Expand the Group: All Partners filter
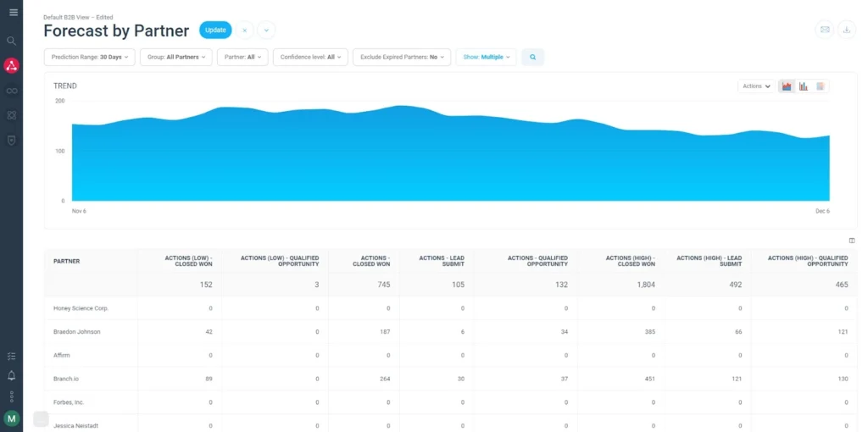The height and width of the screenshot is (432, 868). click(175, 58)
